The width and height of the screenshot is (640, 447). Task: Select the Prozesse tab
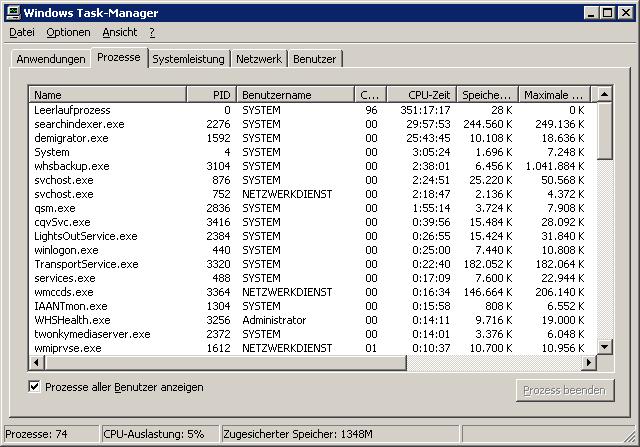119,58
